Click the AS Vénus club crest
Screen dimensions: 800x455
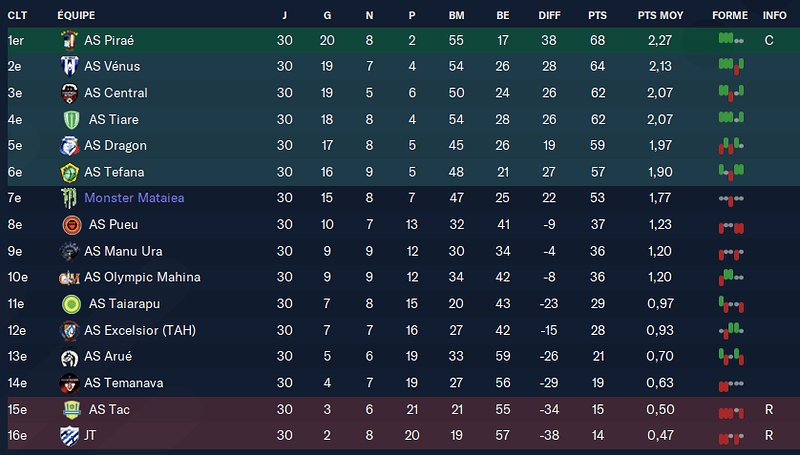[69, 66]
